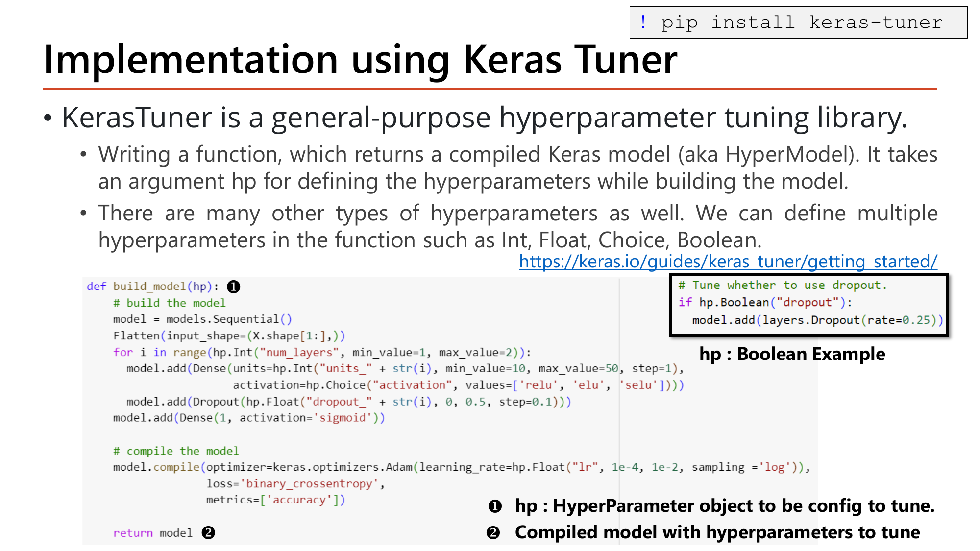Click the '# compile the model' comment
980x551 pixels.
click(176, 451)
